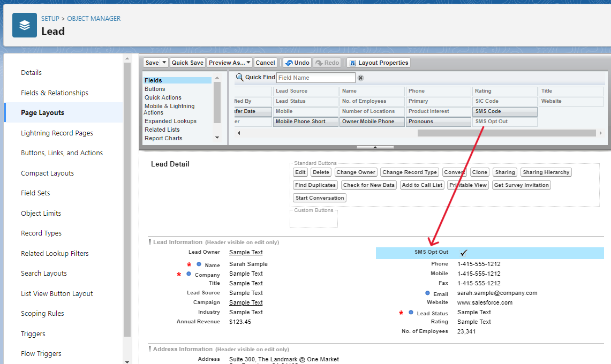Image resolution: width=611 pixels, height=364 pixels.
Task: Click the Redo arrow icon
Action: pyautogui.click(x=319, y=63)
